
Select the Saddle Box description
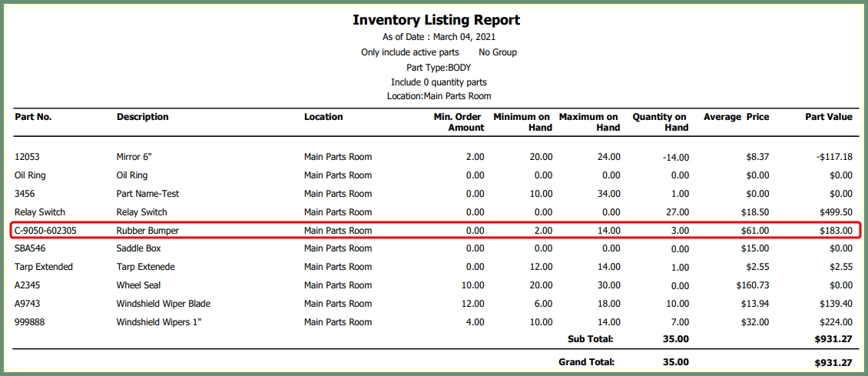tap(139, 248)
